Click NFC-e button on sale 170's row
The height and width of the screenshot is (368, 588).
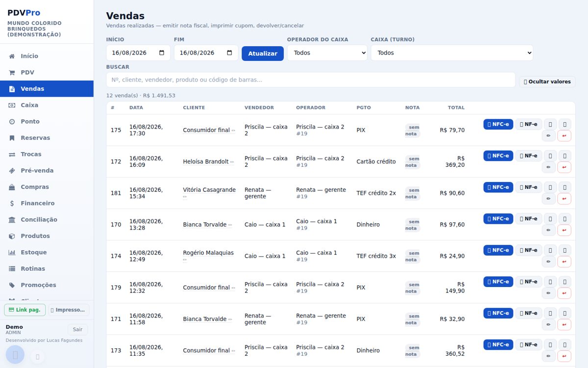498,218
